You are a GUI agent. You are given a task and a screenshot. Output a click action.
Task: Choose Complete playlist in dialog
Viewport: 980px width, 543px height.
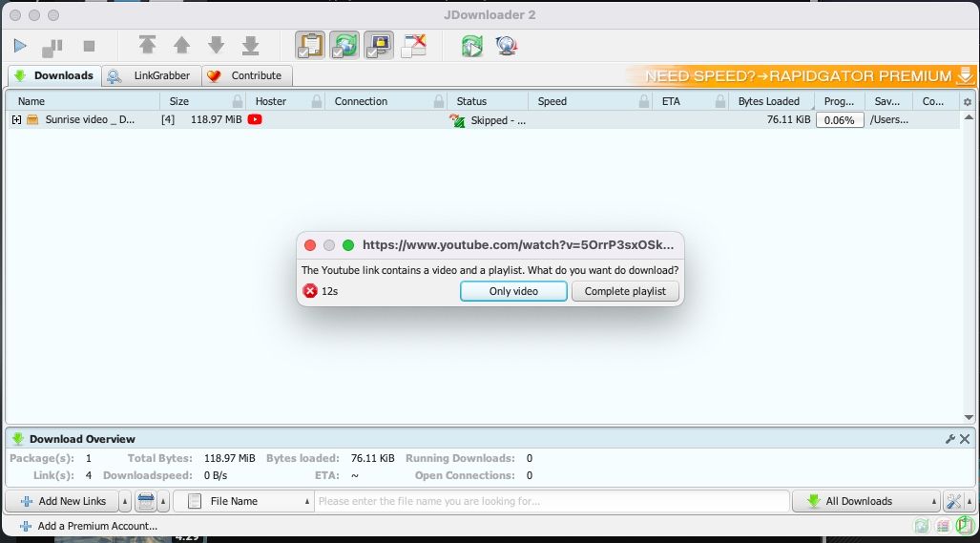pyautogui.click(x=625, y=291)
